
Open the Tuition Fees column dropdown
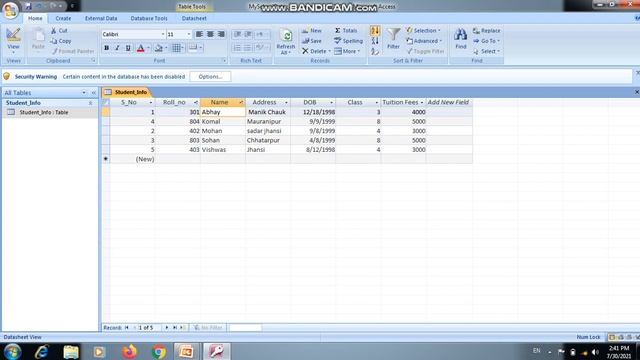coord(422,102)
